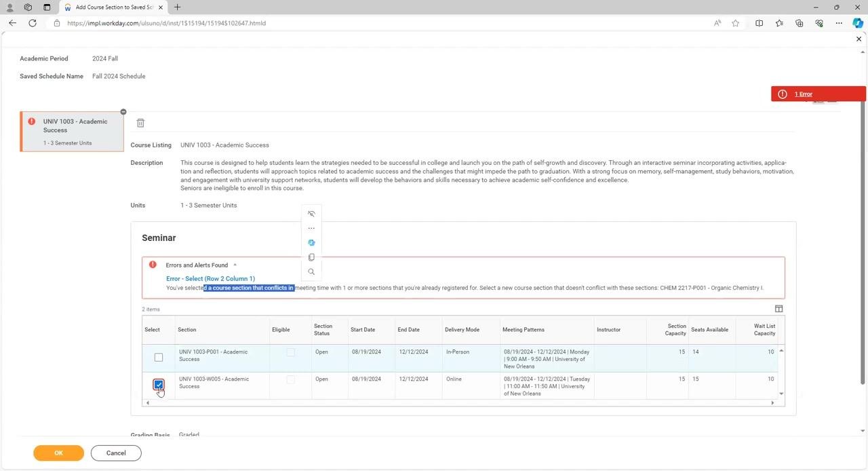This screenshot has height=471, width=868.
Task: Click the trash icon to remove the course
Action: click(140, 123)
